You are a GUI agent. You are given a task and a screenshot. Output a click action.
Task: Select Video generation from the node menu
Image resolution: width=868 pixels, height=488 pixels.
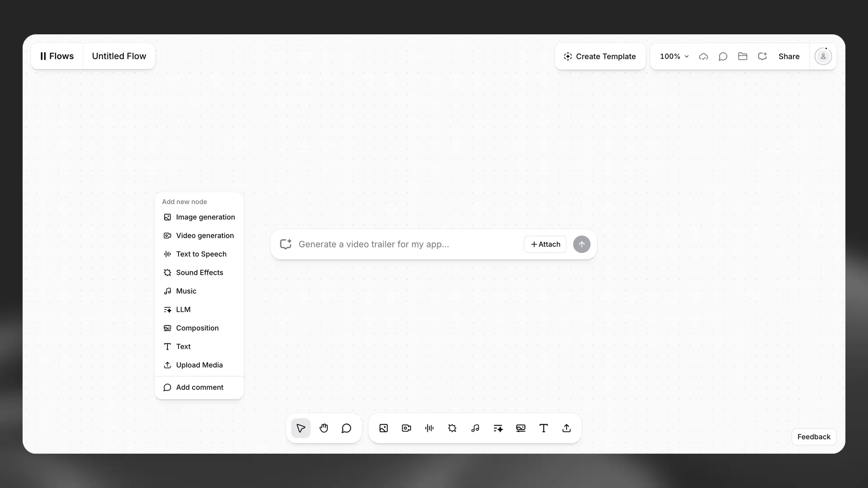tap(199, 236)
